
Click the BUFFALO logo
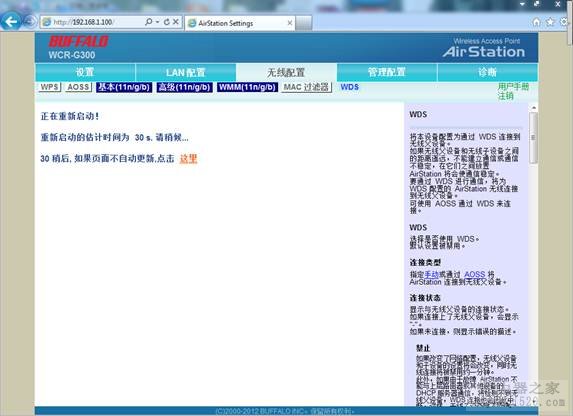click(x=78, y=41)
